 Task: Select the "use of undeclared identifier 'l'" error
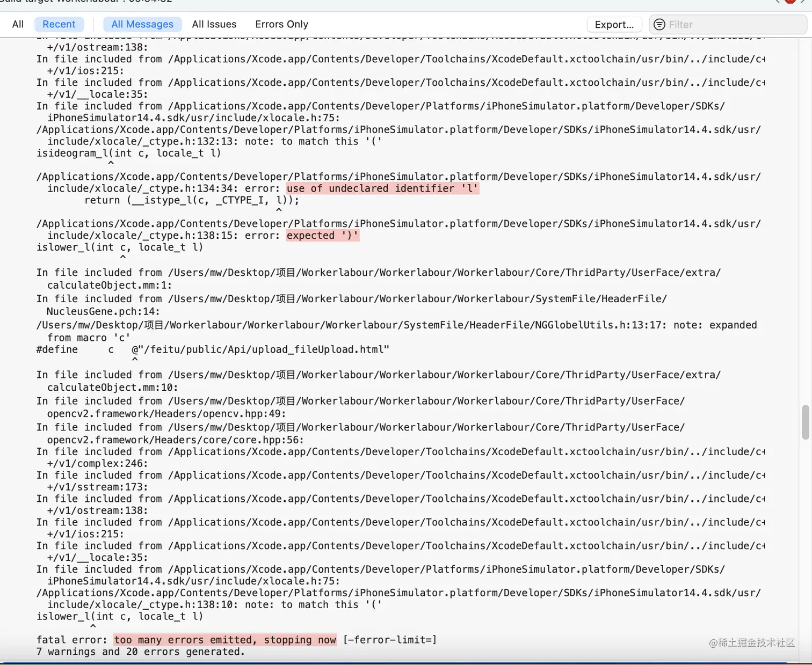point(382,188)
